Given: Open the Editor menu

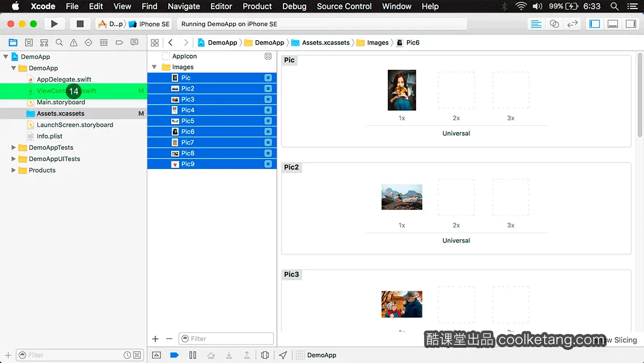Looking at the screenshot, I should (221, 6).
